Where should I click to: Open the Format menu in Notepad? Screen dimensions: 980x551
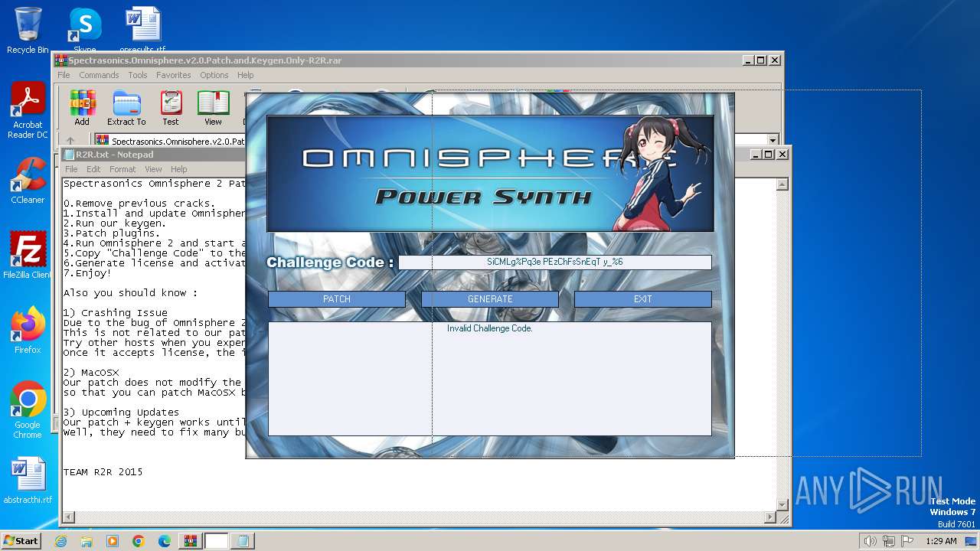[122, 169]
